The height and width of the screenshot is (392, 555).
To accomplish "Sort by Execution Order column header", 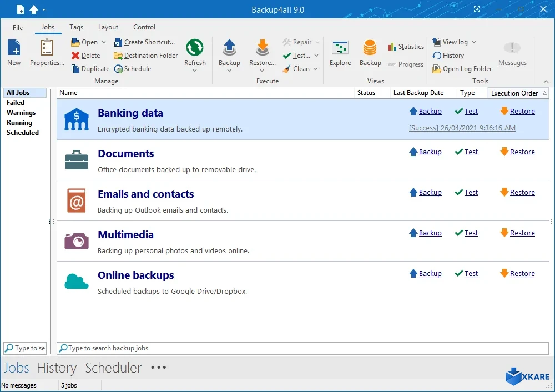I will [518, 93].
